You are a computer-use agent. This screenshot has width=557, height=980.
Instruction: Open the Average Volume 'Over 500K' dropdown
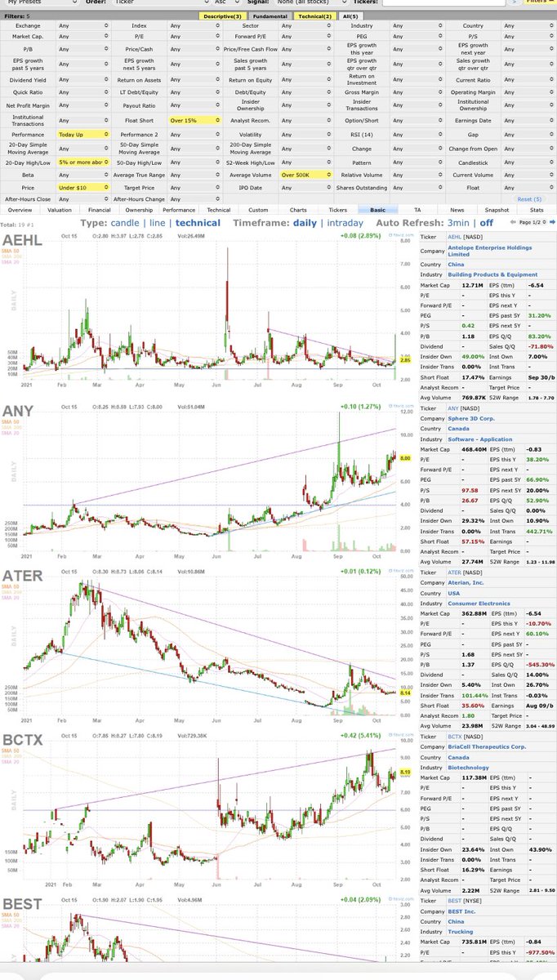305,175
